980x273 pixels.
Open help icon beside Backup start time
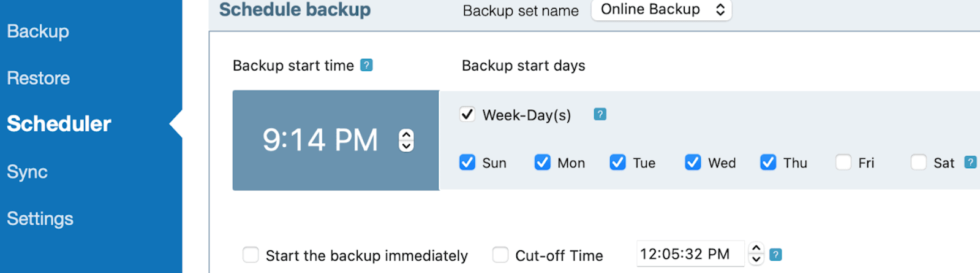point(366,65)
